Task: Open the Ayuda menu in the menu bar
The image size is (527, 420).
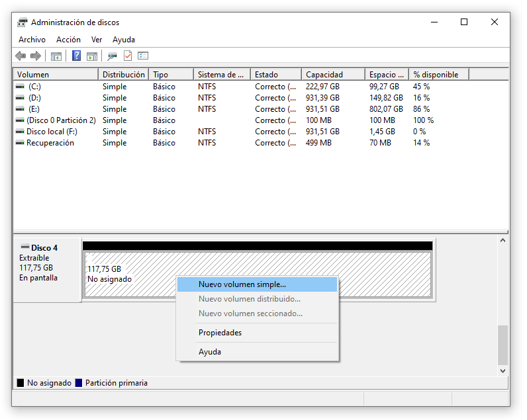Action: tap(124, 40)
